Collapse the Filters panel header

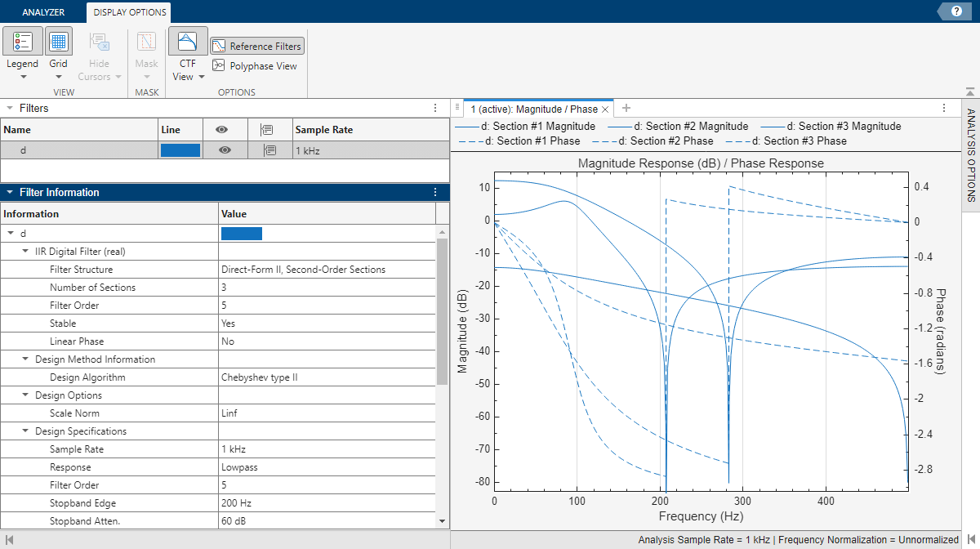(8, 107)
